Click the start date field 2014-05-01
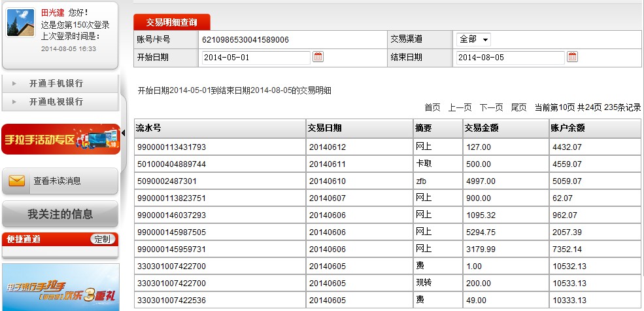Screen dimensions: 644x311 coord(255,58)
